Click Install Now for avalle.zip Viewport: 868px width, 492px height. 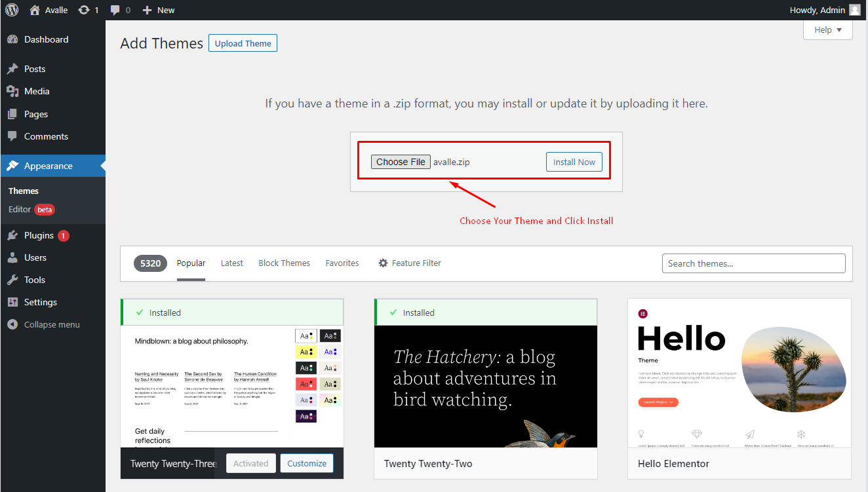click(574, 162)
